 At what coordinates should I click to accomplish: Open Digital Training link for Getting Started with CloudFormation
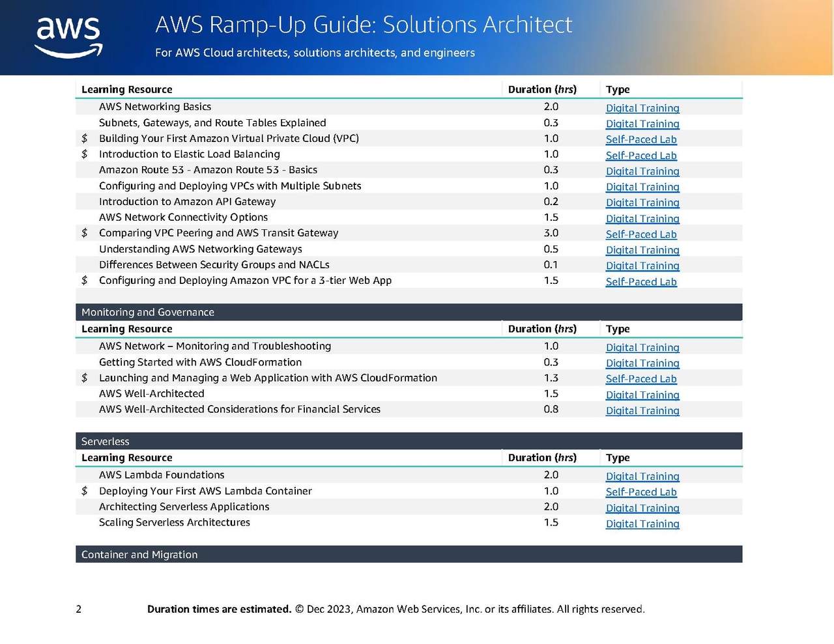click(642, 363)
